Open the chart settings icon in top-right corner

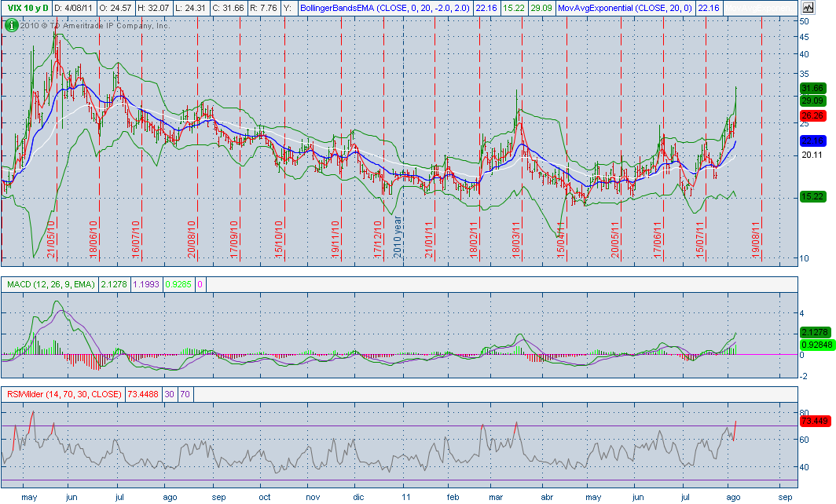click(x=808, y=8)
